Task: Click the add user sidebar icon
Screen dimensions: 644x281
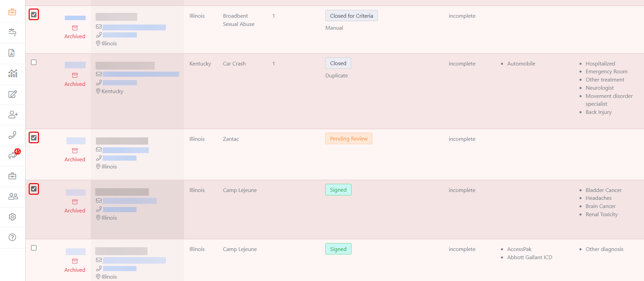Action: pyautogui.click(x=13, y=115)
